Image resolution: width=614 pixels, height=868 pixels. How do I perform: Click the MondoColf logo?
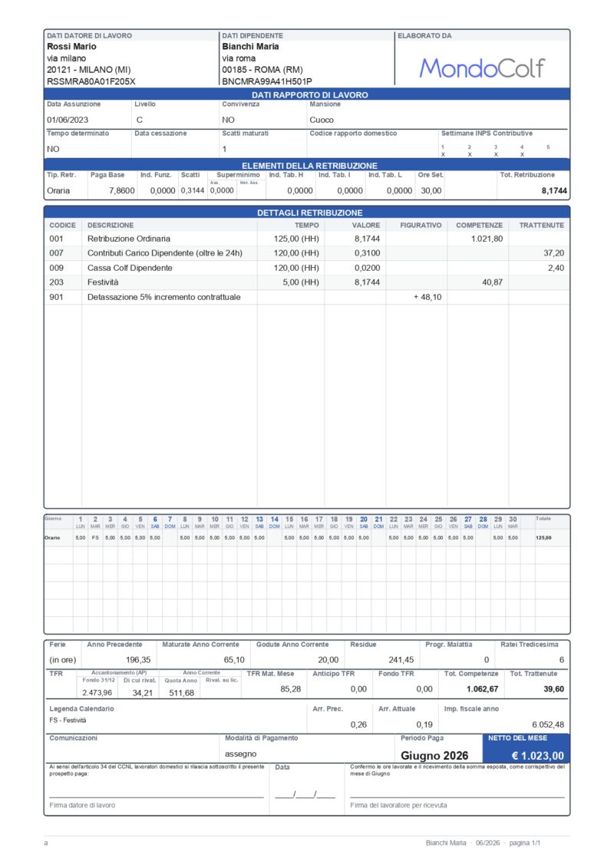tap(482, 68)
